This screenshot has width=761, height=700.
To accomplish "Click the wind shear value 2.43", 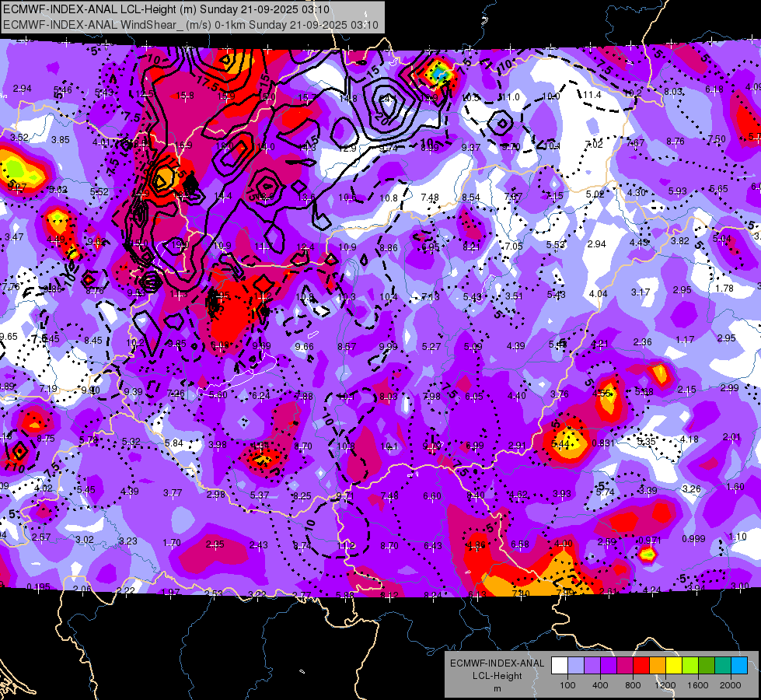I will pyautogui.click(x=258, y=545).
